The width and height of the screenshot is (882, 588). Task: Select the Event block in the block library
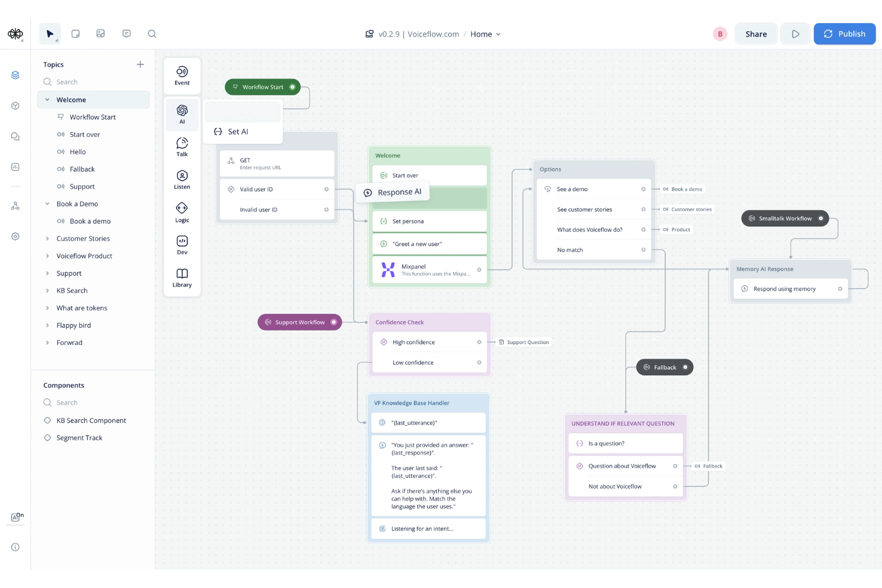pyautogui.click(x=182, y=74)
